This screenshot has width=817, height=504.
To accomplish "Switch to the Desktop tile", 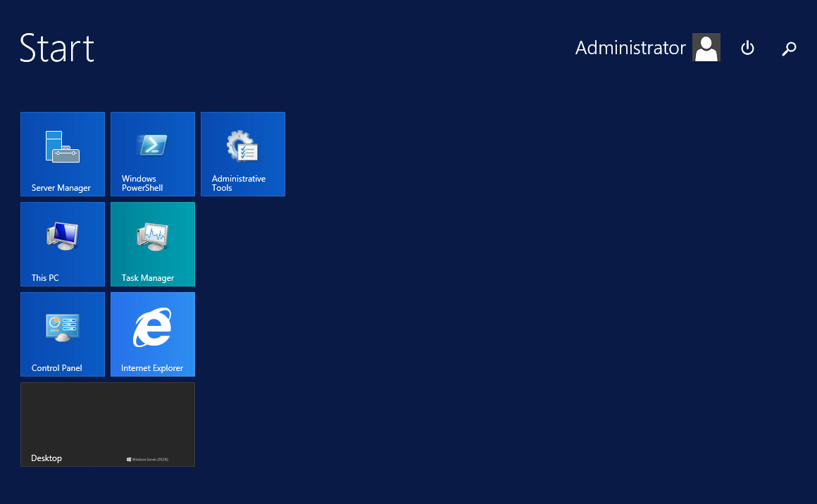I will point(108,424).
